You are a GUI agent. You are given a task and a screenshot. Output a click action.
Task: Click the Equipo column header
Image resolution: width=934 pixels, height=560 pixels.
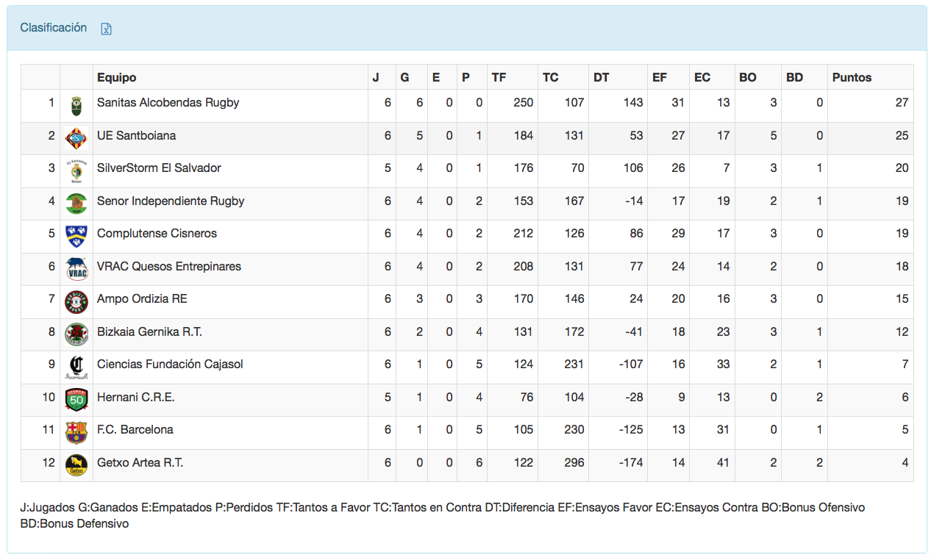point(117,77)
